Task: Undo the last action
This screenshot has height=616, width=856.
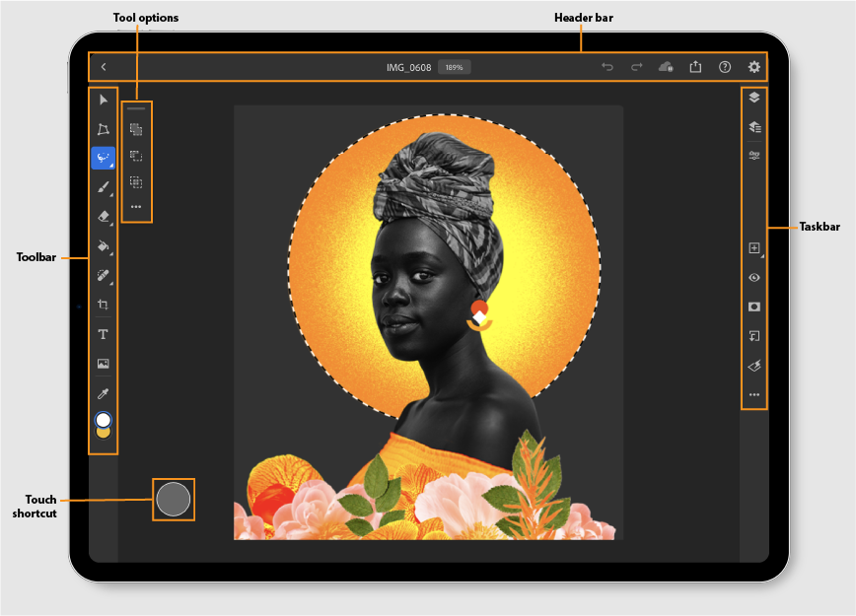Action: tap(607, 67)
